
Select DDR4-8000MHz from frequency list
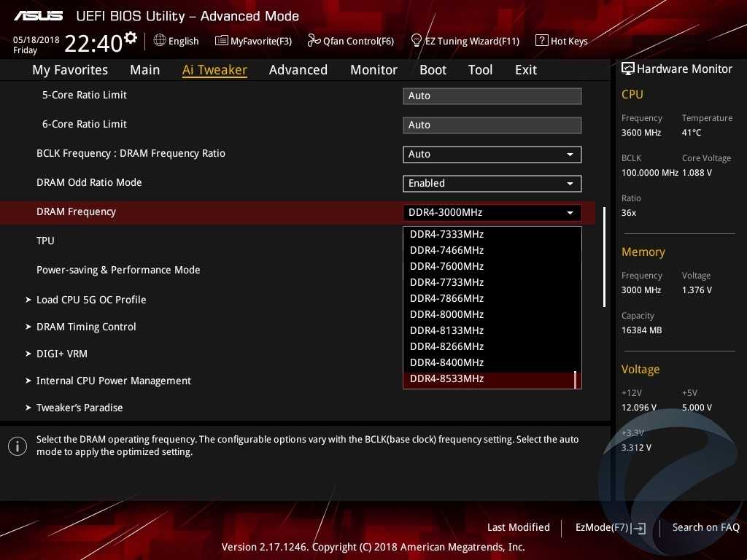[x=447, y=314]
